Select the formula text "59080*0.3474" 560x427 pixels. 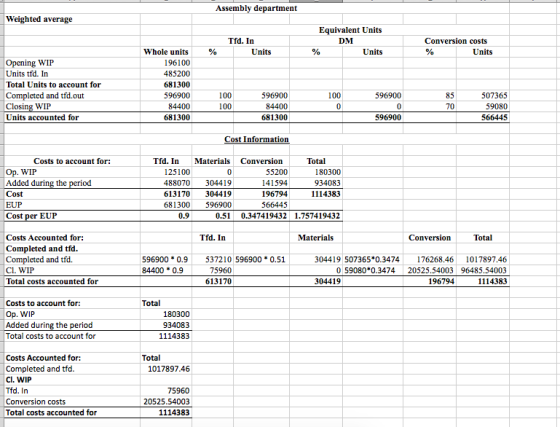click(370, 270)
